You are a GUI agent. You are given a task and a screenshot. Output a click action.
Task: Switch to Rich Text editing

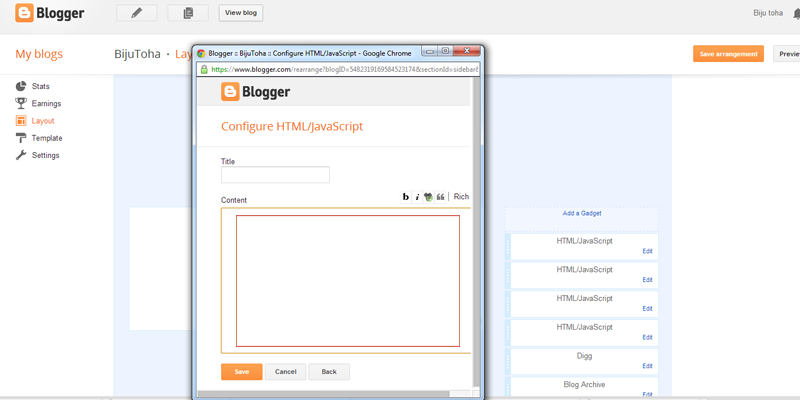[461, 196]
